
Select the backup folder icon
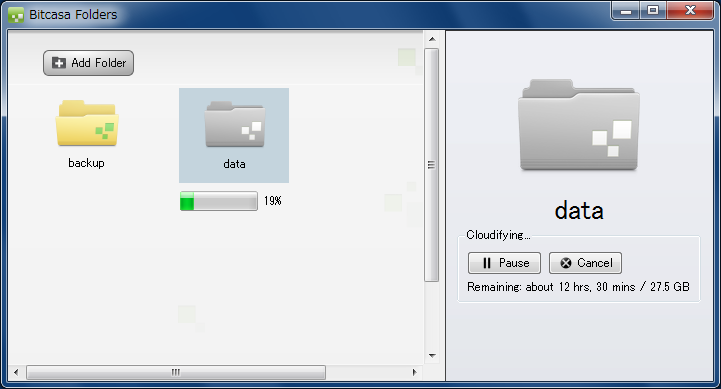coord(87,123)
